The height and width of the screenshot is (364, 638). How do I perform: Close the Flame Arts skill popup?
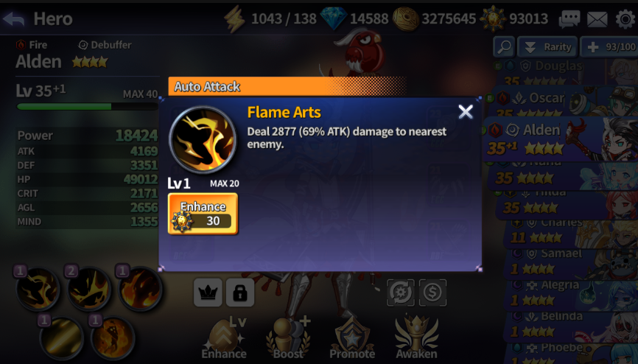click(x=466, y=111)
